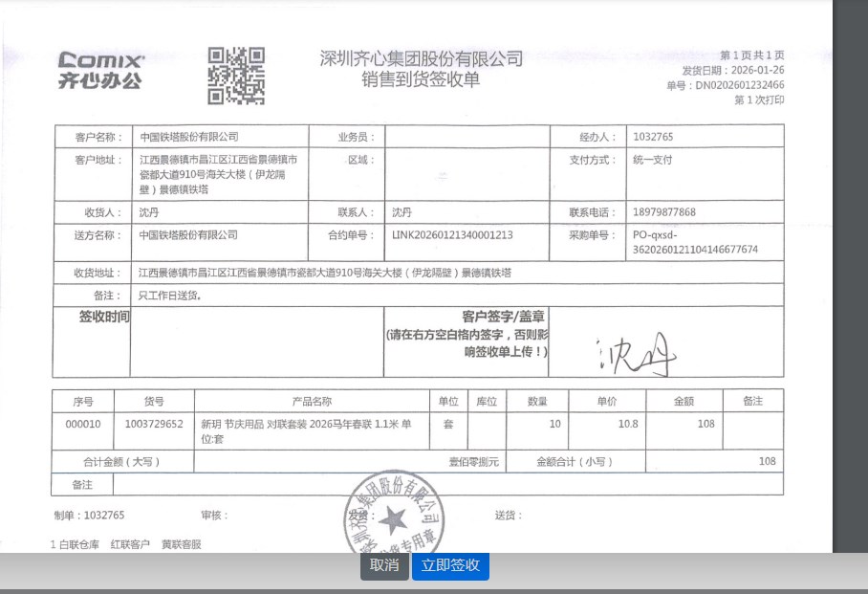Click the purchase order number starting PO-qxsd
Image resolution: width=868 pixels, height=594 pixels.
point(695,242)
